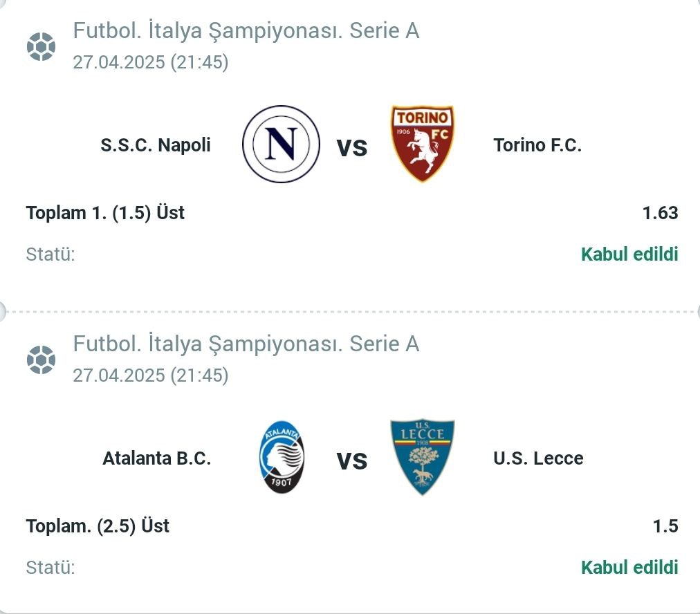Click the Atalanta B.C. club logo
The width and height of the screenshot is (700, 614).
(282, 457)
